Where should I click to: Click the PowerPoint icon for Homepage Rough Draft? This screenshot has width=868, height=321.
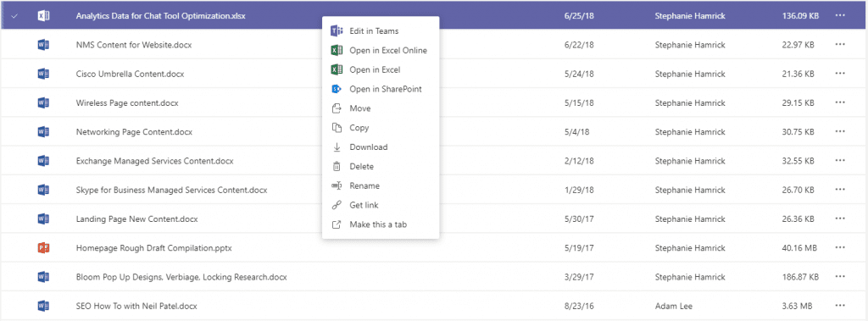(43, 248)
